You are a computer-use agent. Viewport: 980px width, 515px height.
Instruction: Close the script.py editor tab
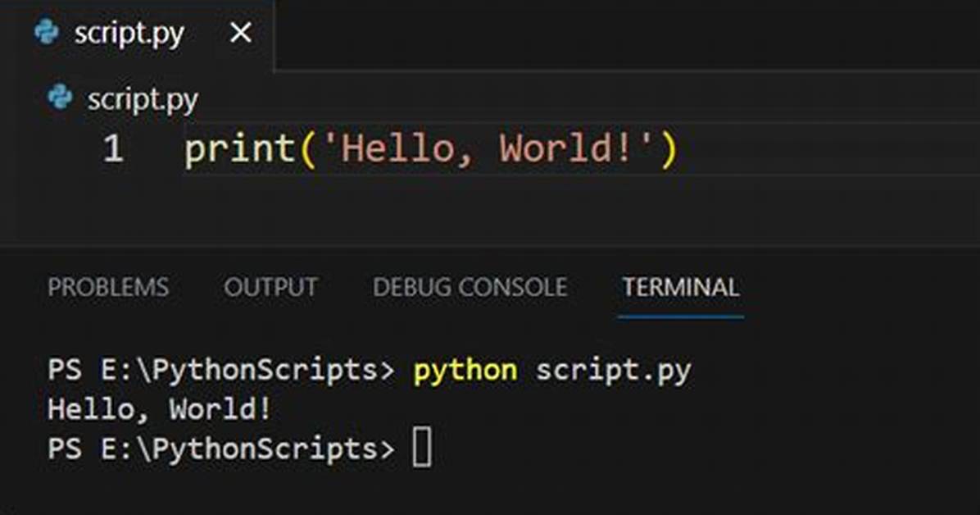pyautogui.click(x=241, y=33)
